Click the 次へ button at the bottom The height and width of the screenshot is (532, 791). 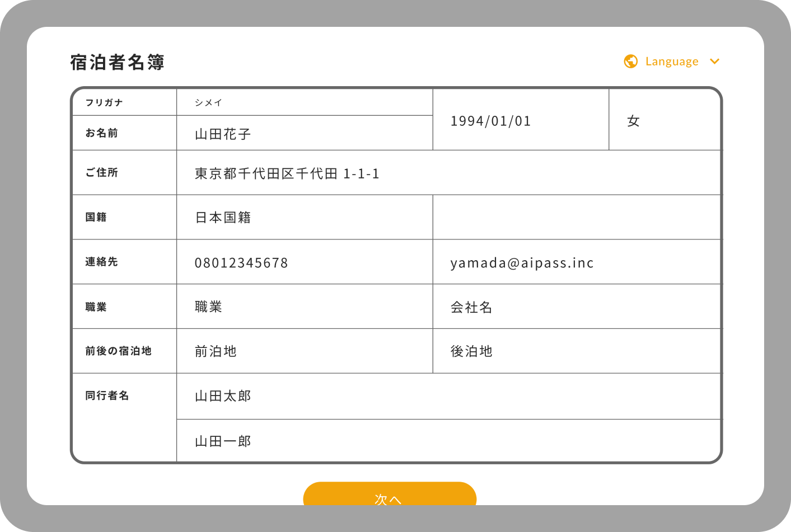click(x=389, y=497)
